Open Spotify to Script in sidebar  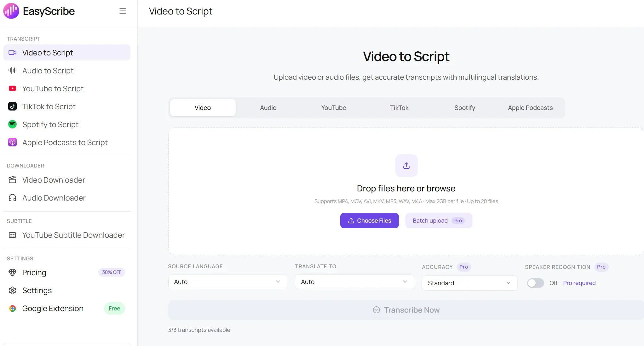coord(67,124)
